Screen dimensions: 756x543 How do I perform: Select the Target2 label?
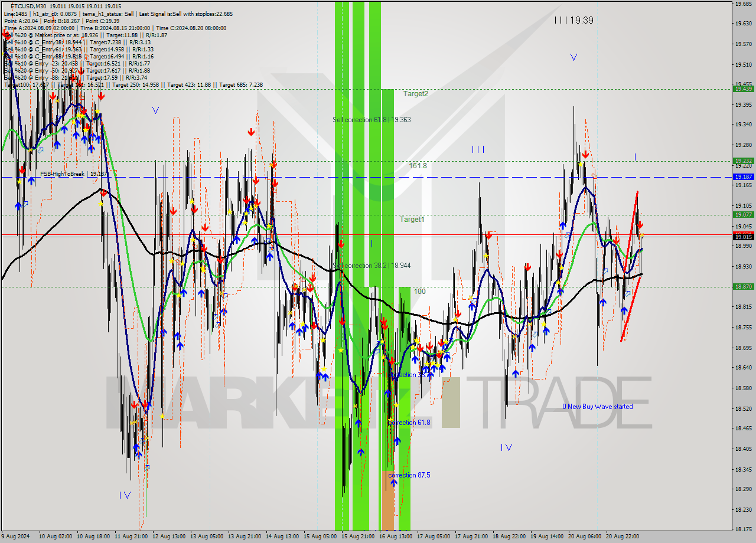pyautogui.click(x=416, y=93)
